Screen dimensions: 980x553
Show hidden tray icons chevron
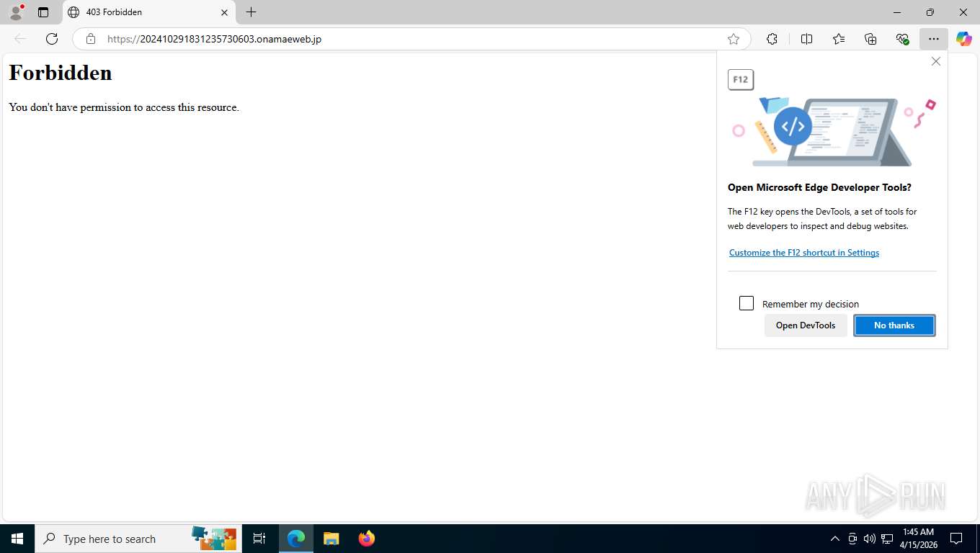click(835, 539)
